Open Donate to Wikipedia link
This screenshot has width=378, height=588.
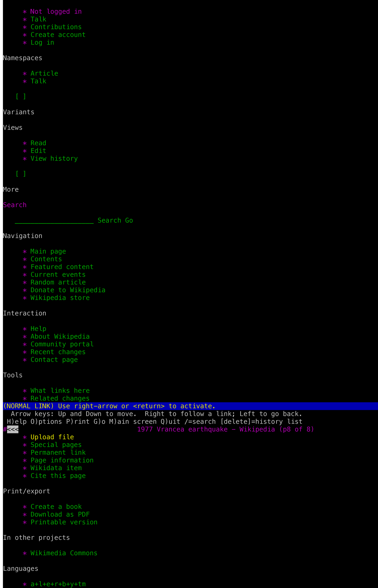pyautogui.click(x=68, y=290)
